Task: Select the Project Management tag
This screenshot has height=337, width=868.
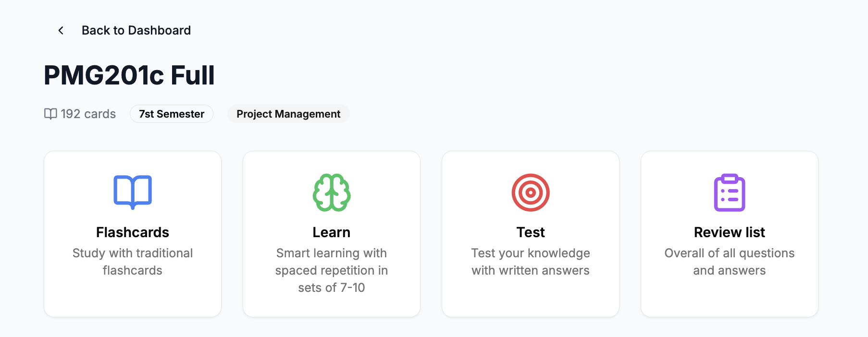Action: [x=288, y=114]
